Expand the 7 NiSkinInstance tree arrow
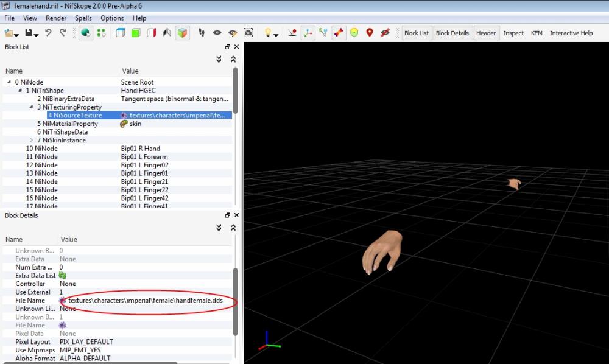Screen dimensions: 609x364 [31, 140]
